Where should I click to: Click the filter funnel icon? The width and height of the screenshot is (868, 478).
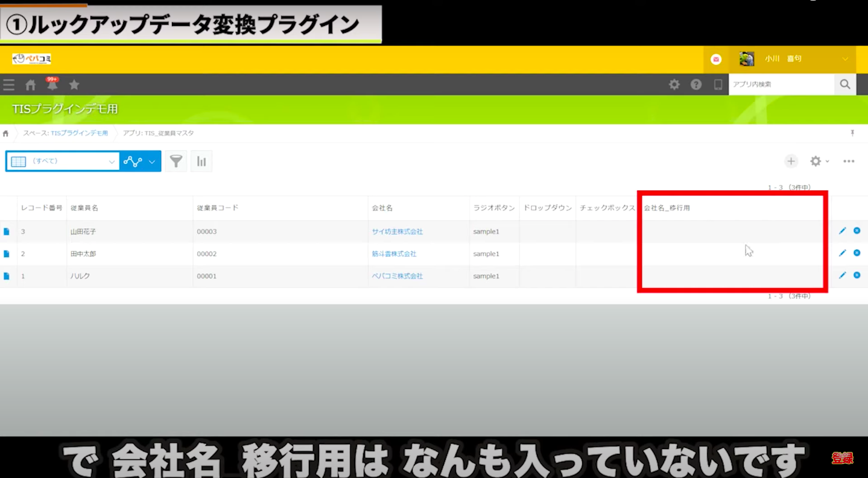coord(176,162)
